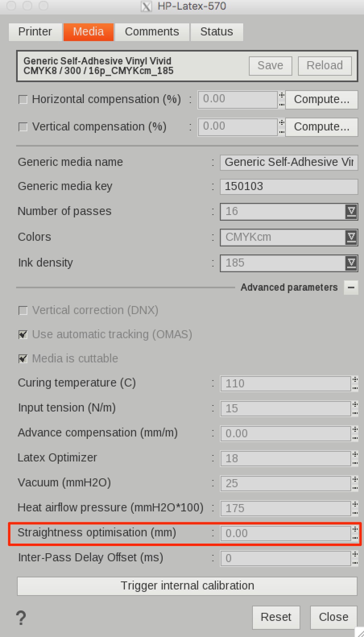Image resolution: width=364 pixels, height=637 pixels.
Task: Click the Vacuum value spinner arrows
Action: pyautogui.click(x=355, y=483)
